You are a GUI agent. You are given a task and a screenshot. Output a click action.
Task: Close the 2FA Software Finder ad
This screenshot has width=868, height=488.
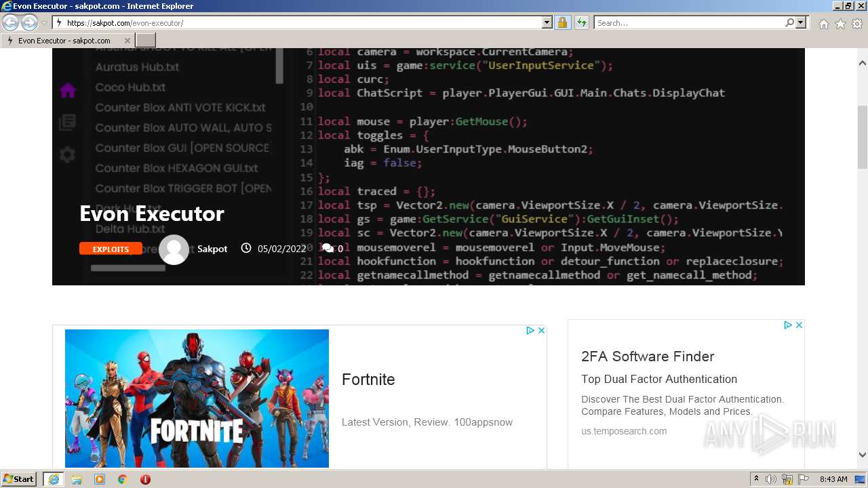pyautogui.click(x=799, y=325)
